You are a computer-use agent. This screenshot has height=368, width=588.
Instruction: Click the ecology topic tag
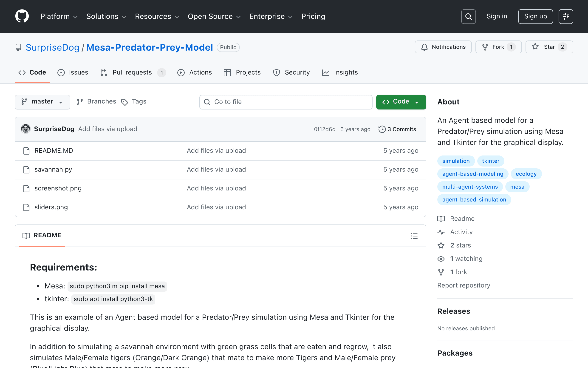(x=526, y=174)
